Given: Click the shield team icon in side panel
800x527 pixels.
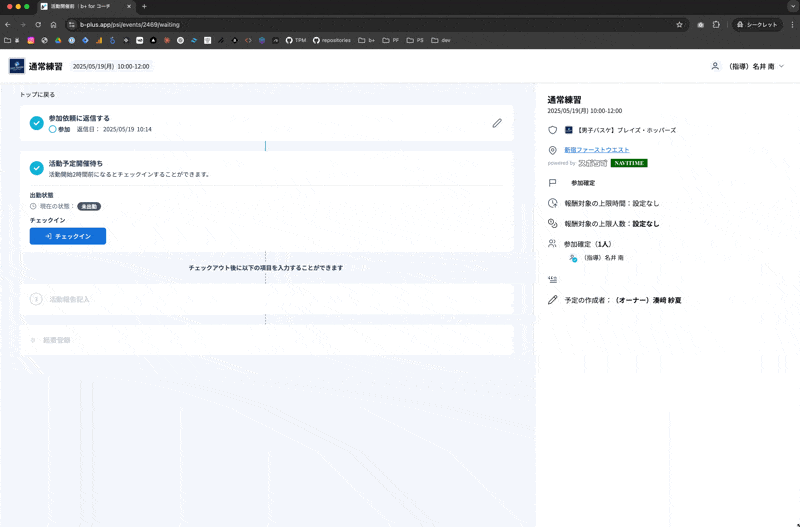Looking at the screenshot, I should [552, 130].
